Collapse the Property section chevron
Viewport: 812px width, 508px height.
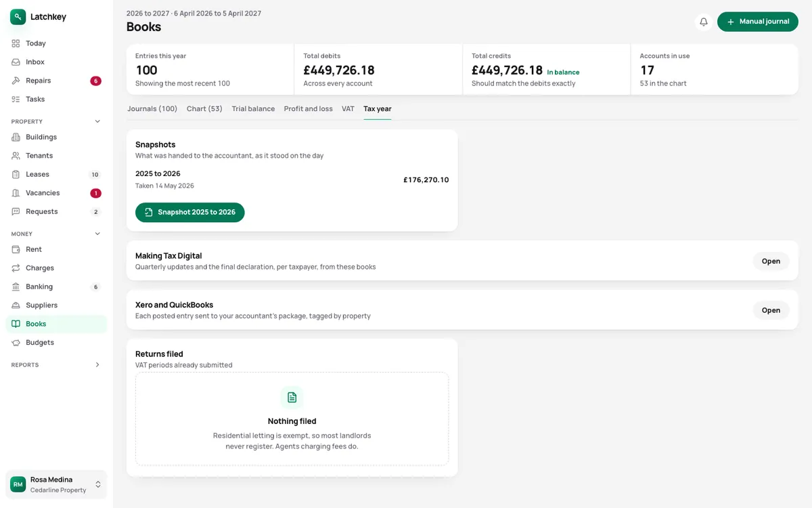tap(97, 122)
